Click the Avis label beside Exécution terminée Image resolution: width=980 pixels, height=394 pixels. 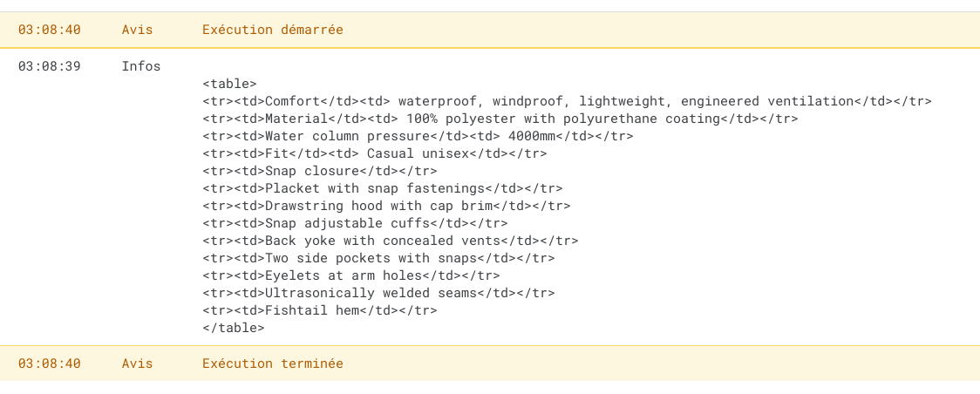pyautogui.click(x=137, y=363)
